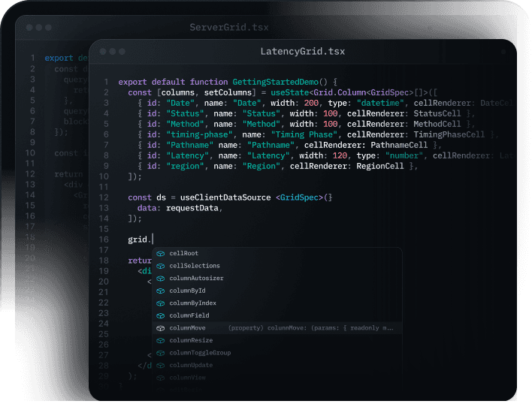Pick columnByIndex in completion list
Viewport: 532px width, 416px height.
[x=277, y=303]
